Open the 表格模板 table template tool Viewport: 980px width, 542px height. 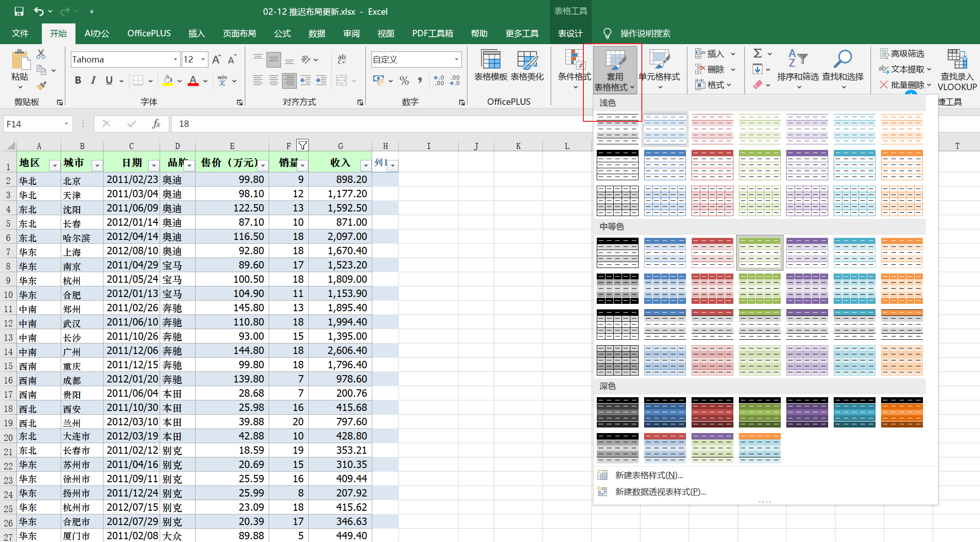pos(490,65)
